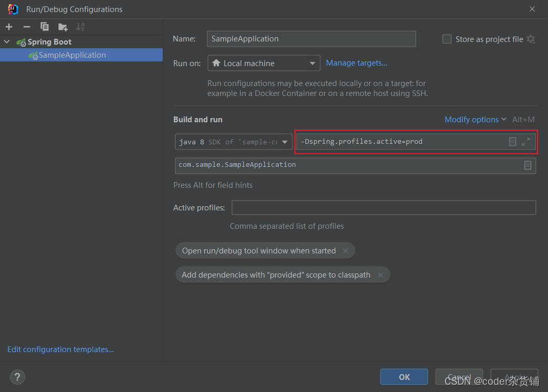
Task: Open project file settings gear icon
Action: [531, 39]
